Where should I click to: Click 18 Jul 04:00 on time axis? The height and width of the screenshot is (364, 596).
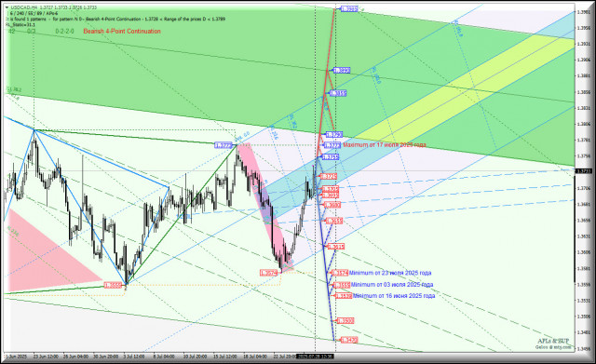pyautogui.click(x=254, y=357)
